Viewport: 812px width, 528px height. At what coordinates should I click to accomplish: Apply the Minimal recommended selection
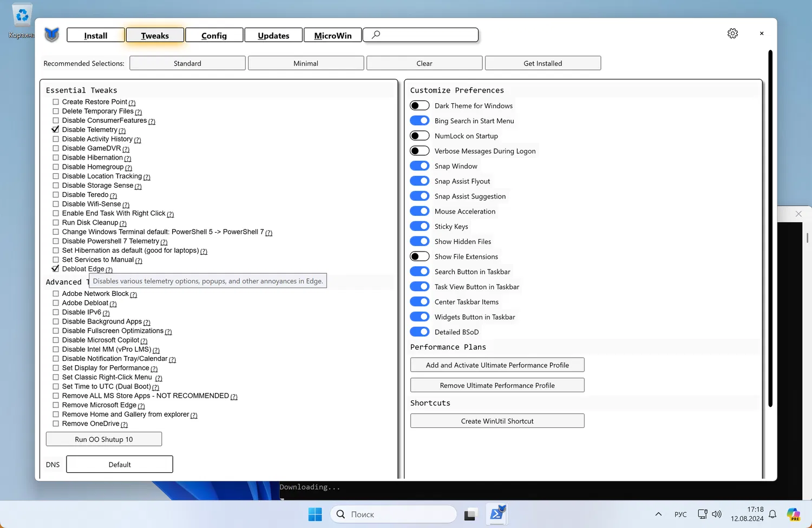pos(306,63)
